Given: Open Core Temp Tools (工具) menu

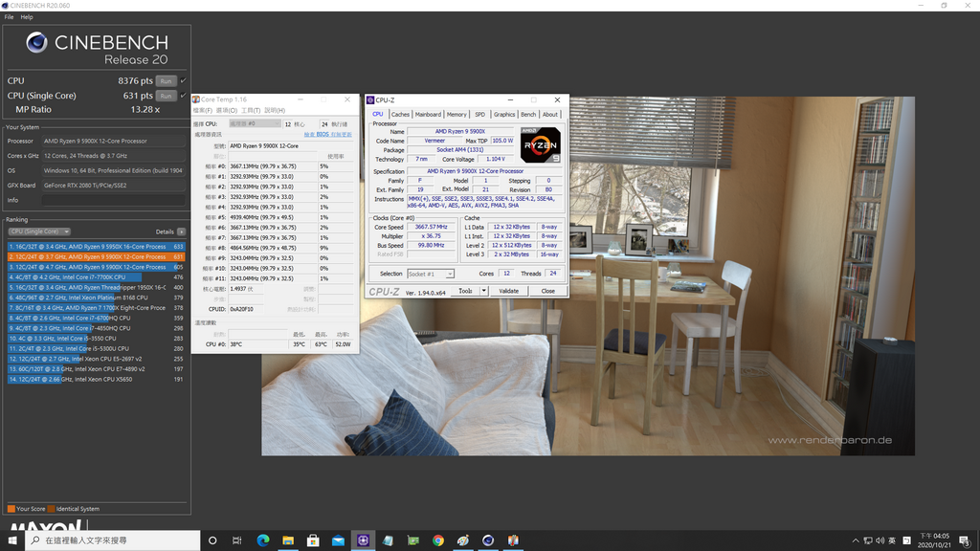Looking at the screenshot, I should pos(251,111).
